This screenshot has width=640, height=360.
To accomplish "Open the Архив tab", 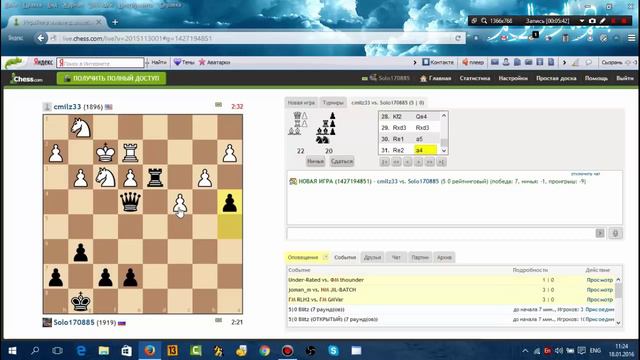I will pos(444,257).
